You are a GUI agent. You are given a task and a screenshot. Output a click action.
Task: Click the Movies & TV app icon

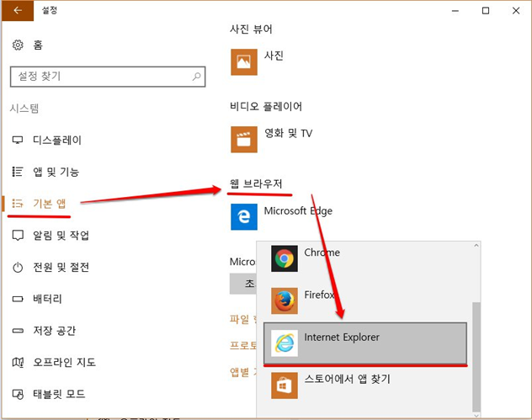click(244, 140)
